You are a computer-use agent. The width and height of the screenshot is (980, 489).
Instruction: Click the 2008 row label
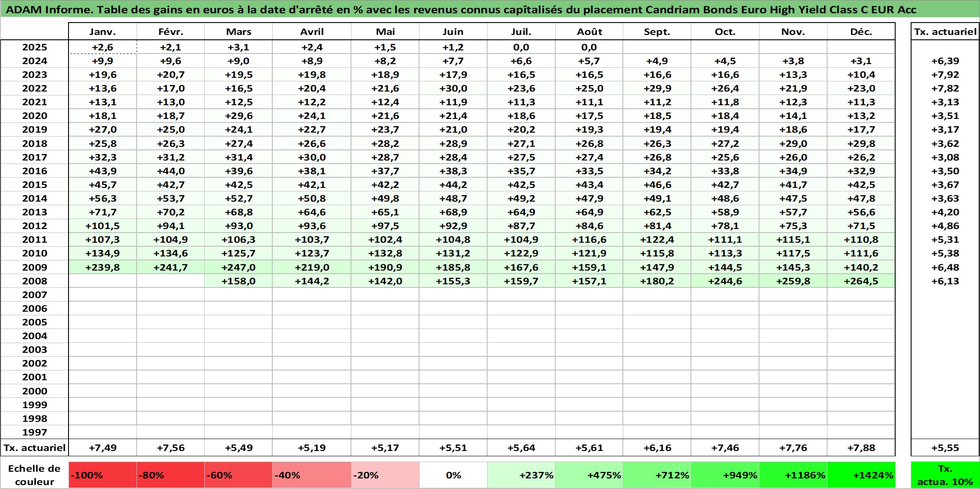pos(34,281)
